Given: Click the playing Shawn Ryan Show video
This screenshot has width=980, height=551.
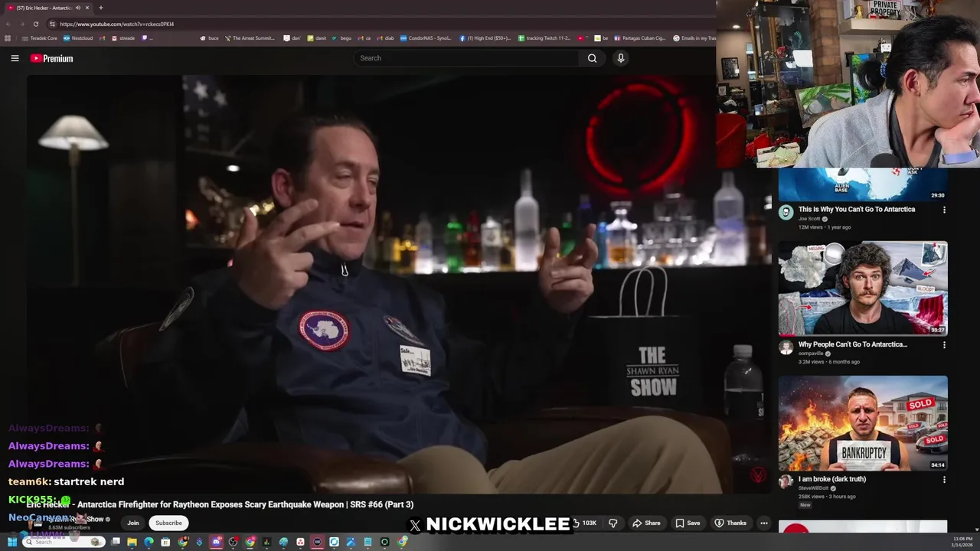Looking at the screenshot, I should (x=398, y=283).
